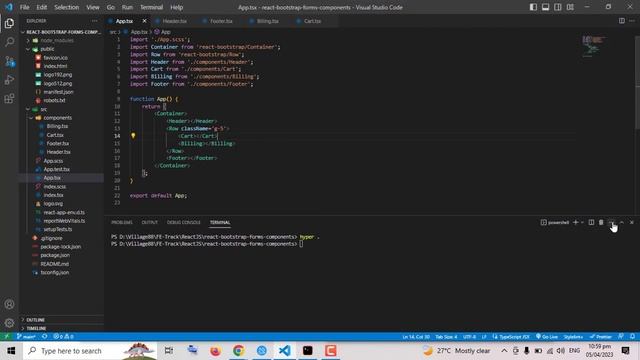Click the editor vertical scrollbar
The height and width of the screenshot is (360, 640).
[x=638, y=82]
